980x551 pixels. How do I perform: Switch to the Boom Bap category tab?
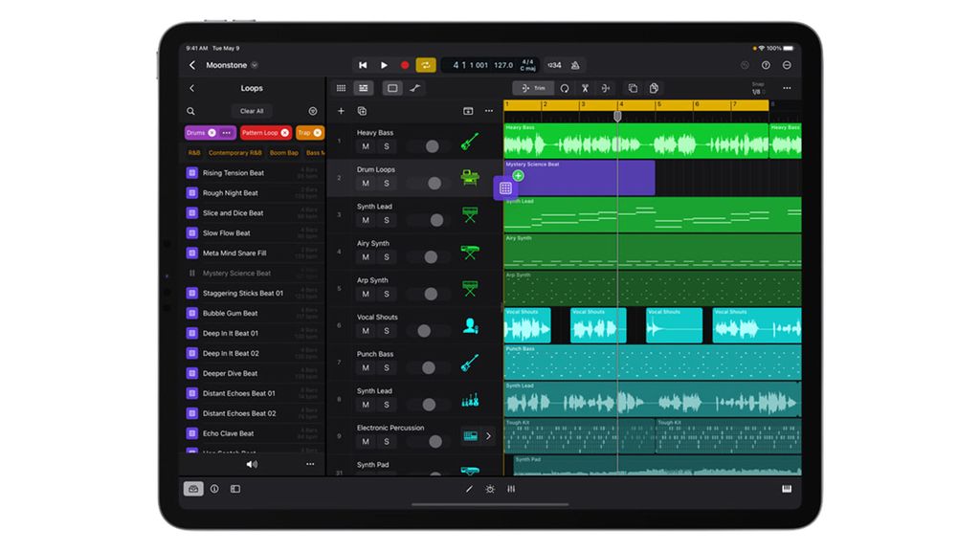point(284,152)
